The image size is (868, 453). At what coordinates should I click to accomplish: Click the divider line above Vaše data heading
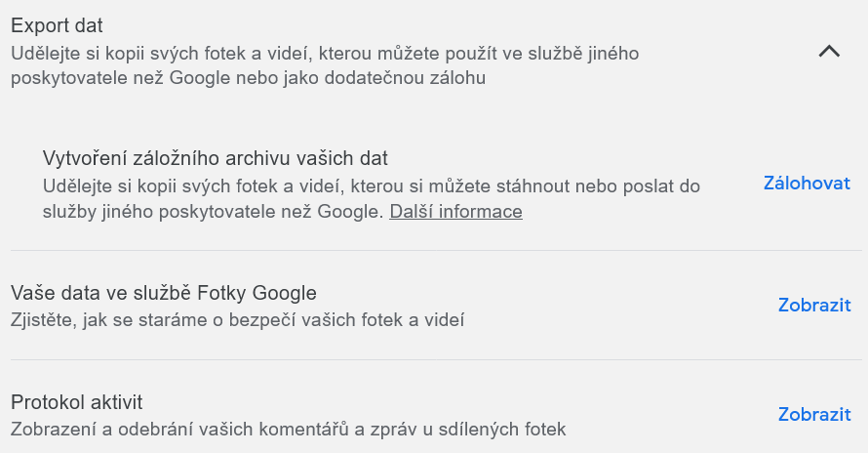click(x=436, y=251)
